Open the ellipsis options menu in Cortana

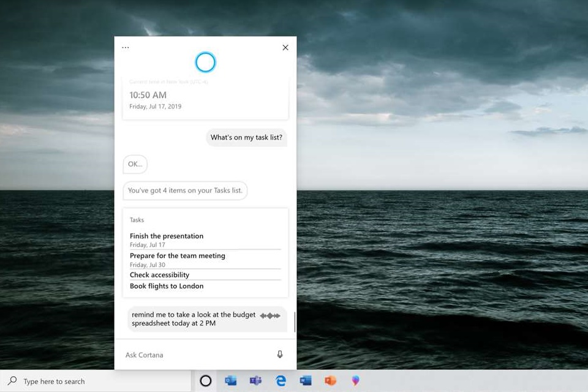point(125,47)
